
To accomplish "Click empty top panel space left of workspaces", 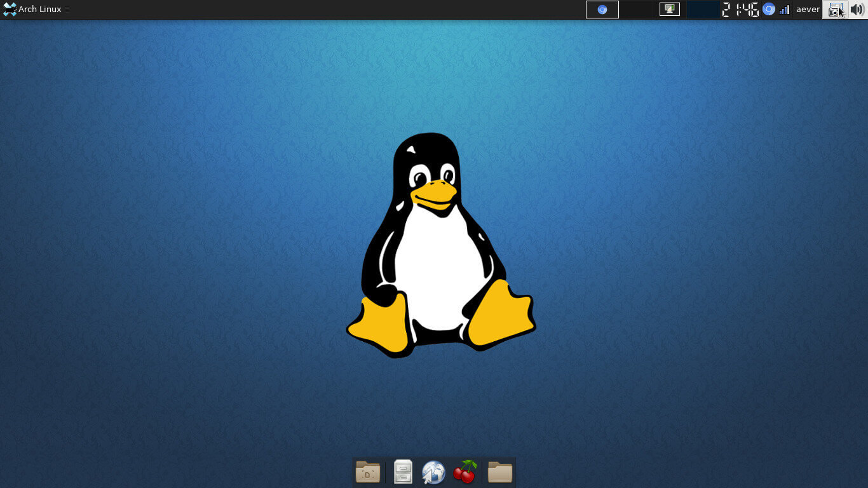I will (x=318, y=10).
